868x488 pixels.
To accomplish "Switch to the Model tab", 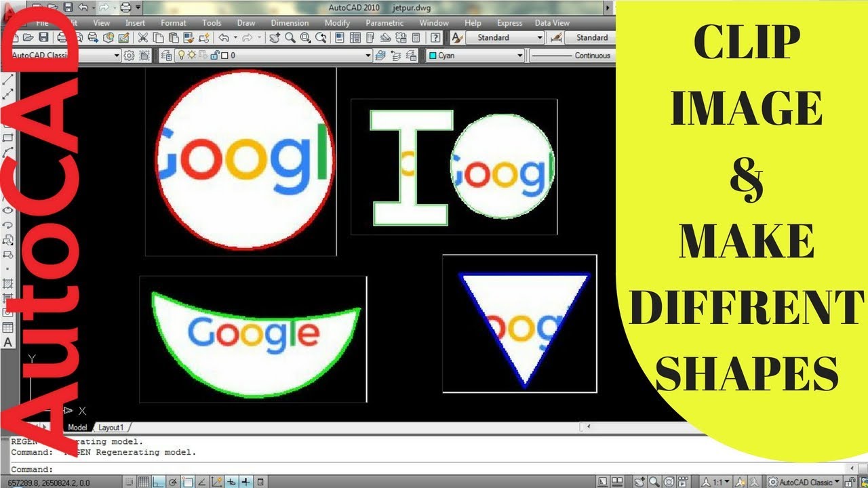I will 77,428.
